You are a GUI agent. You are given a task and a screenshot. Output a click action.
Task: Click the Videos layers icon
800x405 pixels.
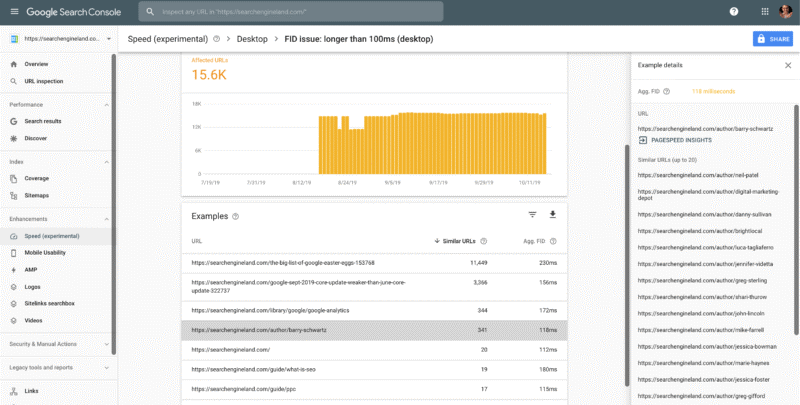[x=14, y=321]
